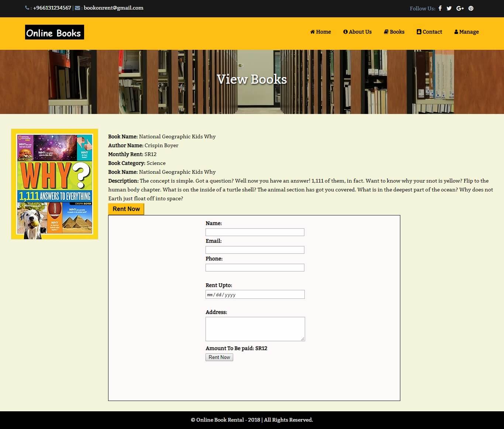This screenshot has height=429, width=504.
Task: Click the Online Books logo
Action: point(55,32)
